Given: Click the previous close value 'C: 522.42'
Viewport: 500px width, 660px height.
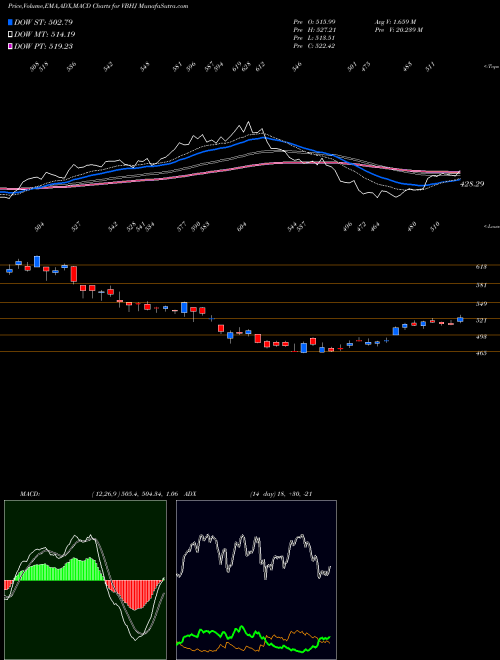Looking at the screenshot, I should [x=323, y=46].
